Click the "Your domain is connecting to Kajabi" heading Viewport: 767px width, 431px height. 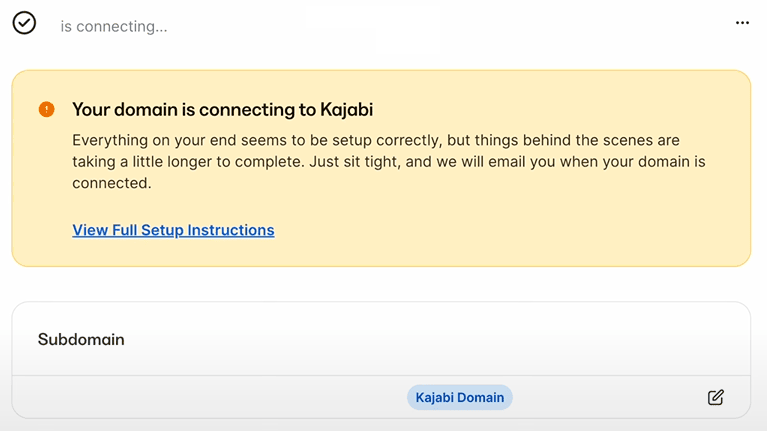click(x=222, y=109)
